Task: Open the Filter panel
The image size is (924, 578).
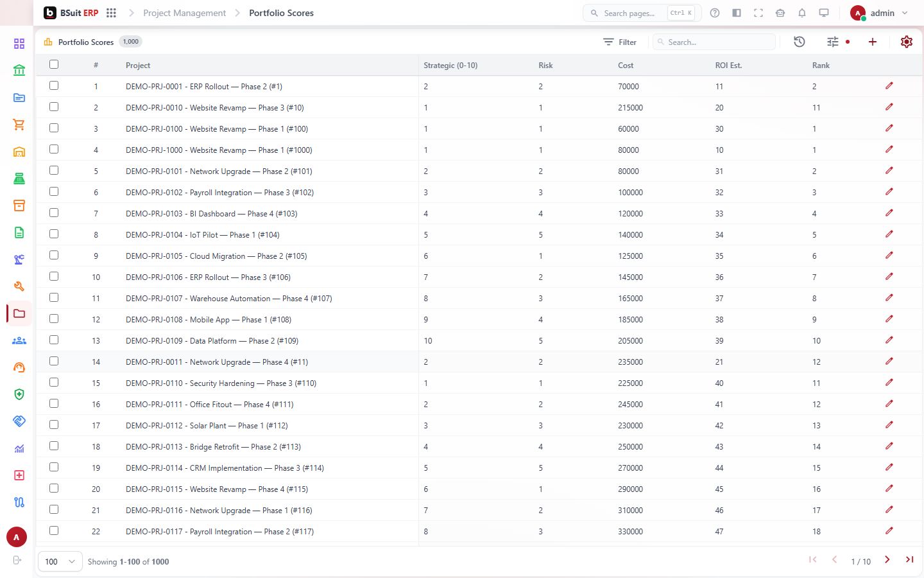Action: 620,42
